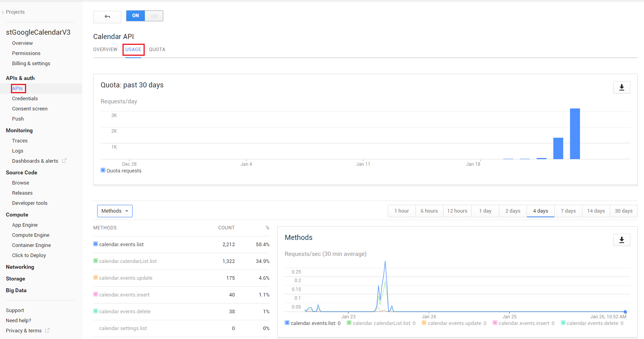The width and height of the screenshot is (644, 339).
Task: Open the Support link
Action: tap(15, 311)
